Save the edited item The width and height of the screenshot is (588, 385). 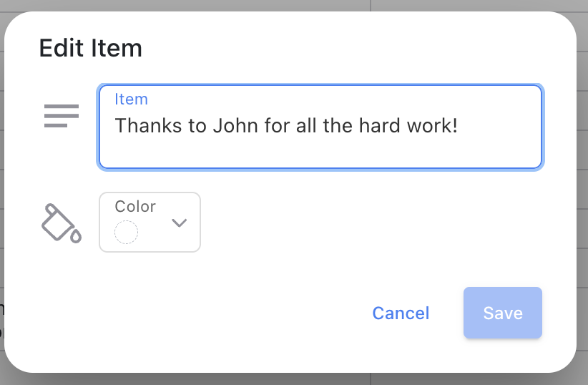point(502,313)
